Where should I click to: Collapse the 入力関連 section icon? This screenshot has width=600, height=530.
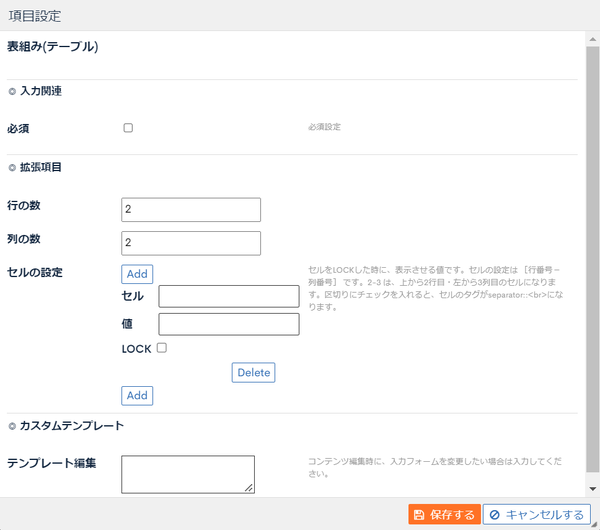click(12, 91)
